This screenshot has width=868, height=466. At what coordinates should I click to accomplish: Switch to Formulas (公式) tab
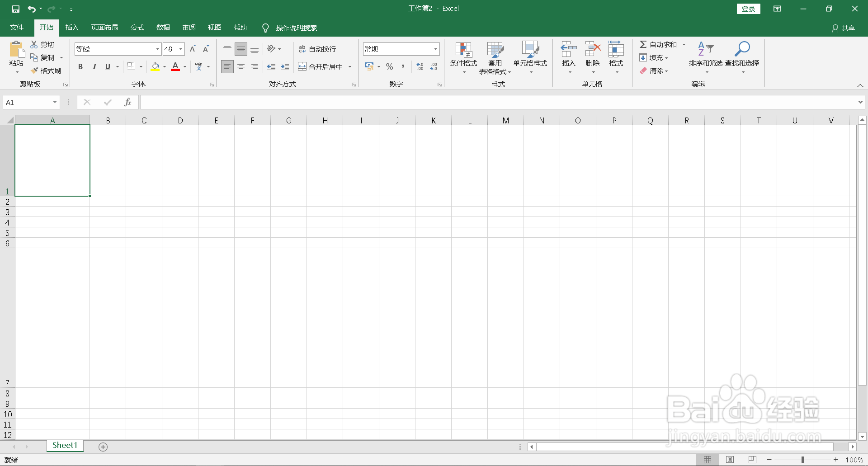137,28
